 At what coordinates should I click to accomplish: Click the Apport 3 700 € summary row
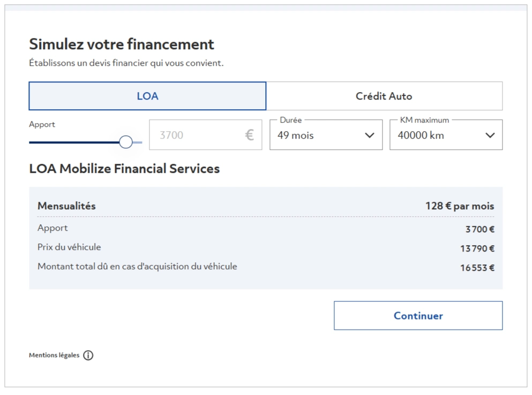tap(266, 229)
